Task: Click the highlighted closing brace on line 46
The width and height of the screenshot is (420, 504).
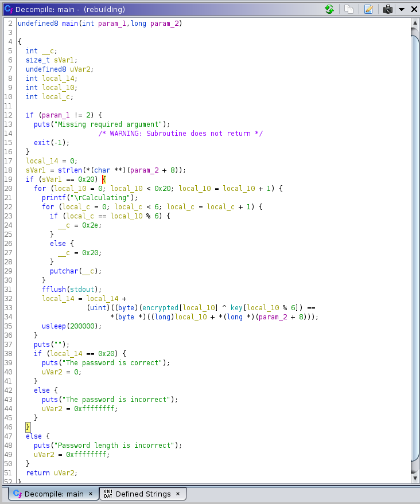Action: click(x=27, y=427)
